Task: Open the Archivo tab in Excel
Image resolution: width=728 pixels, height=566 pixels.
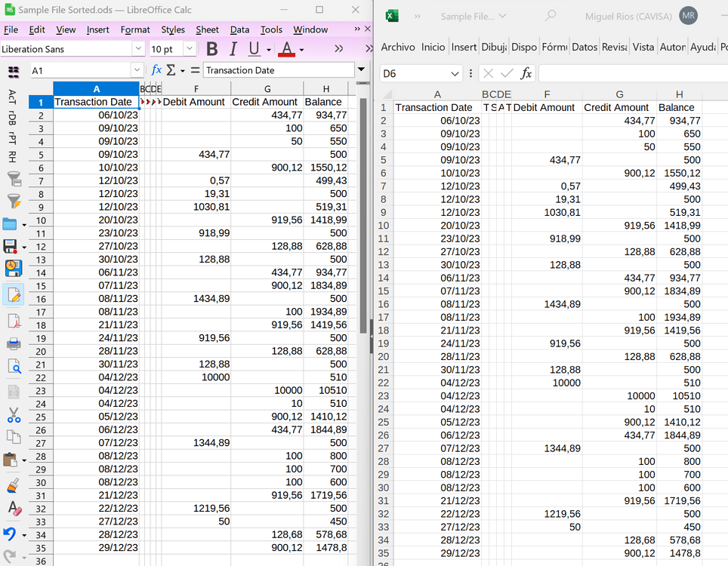Action: (x=398, y=47)
